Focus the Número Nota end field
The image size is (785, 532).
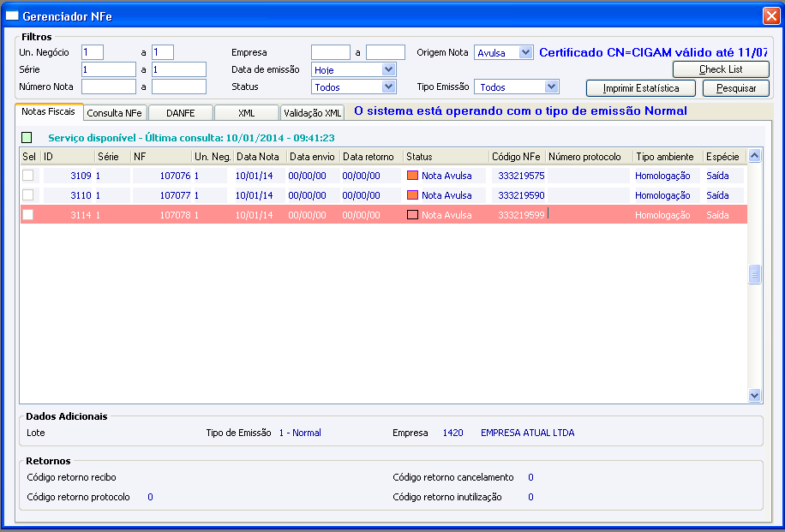tap(179, 87)
